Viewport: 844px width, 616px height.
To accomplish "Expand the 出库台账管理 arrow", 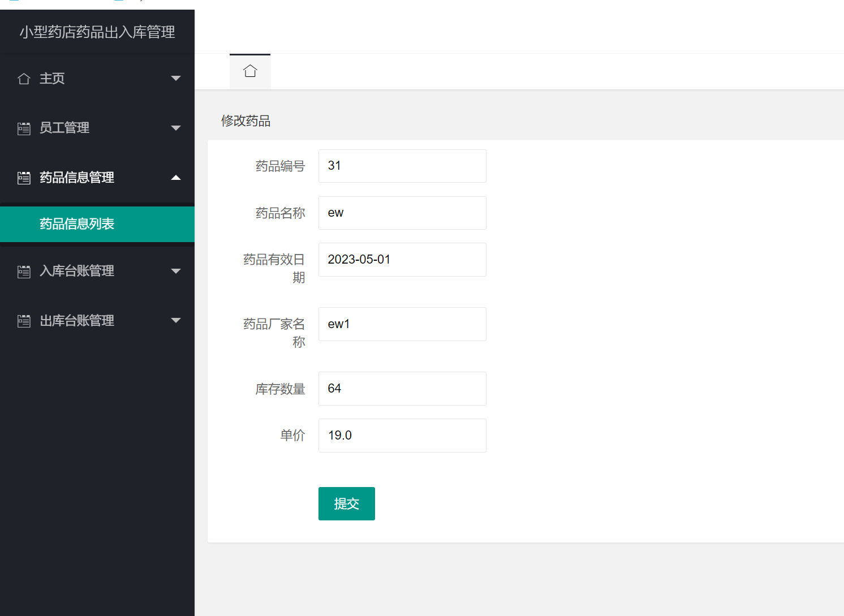I will coord(176,320).
